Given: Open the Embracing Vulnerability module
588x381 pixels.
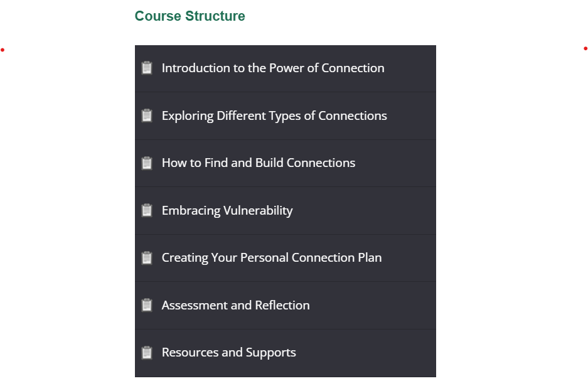Looking at the screenshot, I should pos(227,210).
